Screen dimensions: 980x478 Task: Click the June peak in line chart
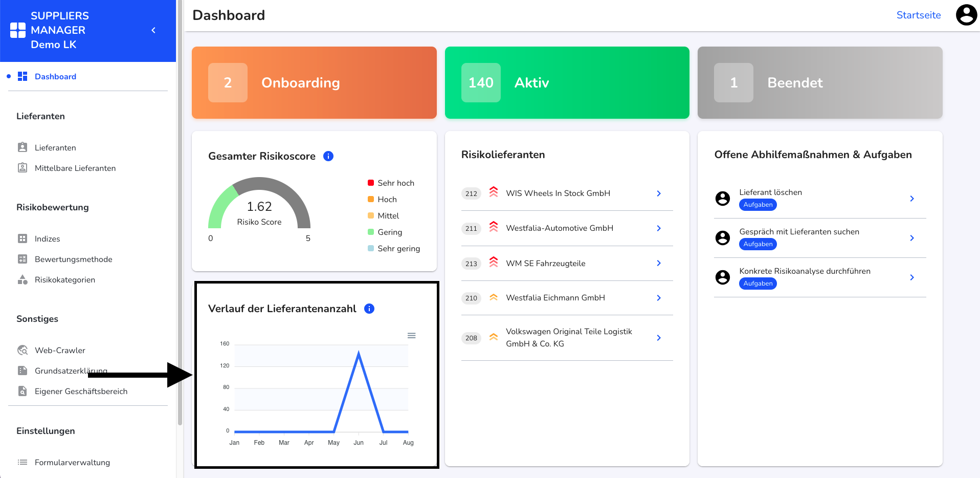(x=359, y=353)
